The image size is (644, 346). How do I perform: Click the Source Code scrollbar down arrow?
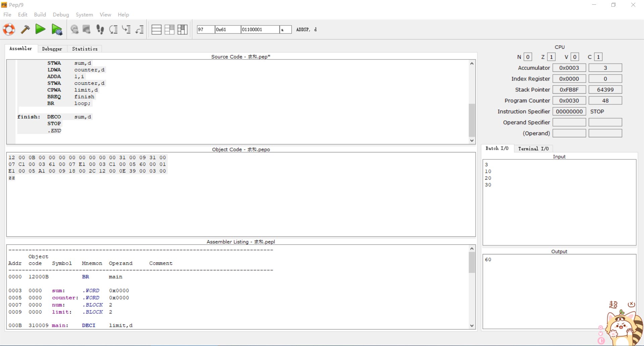[472, 141]
